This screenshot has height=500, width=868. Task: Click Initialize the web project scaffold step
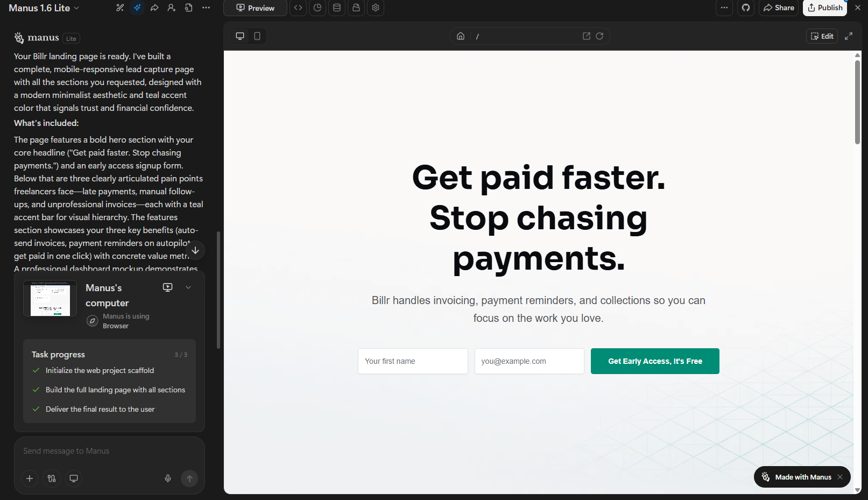click(x=100, y=370)
